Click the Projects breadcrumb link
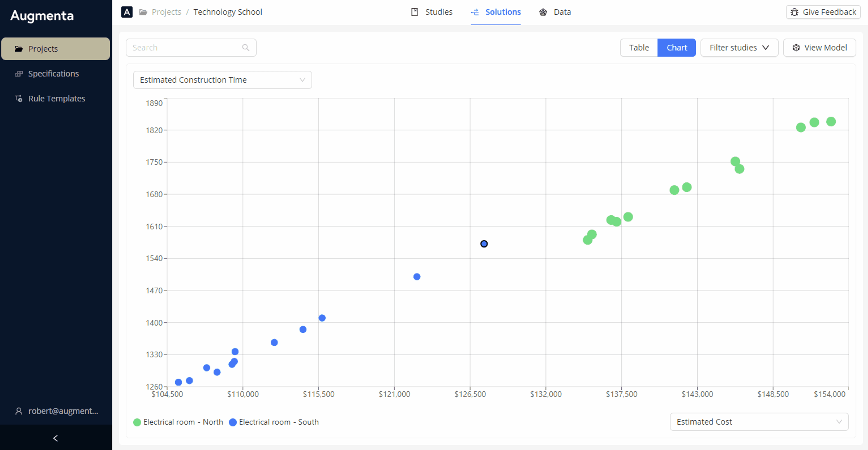This screenshot has height=450, width=868. (x=166, y=12)
